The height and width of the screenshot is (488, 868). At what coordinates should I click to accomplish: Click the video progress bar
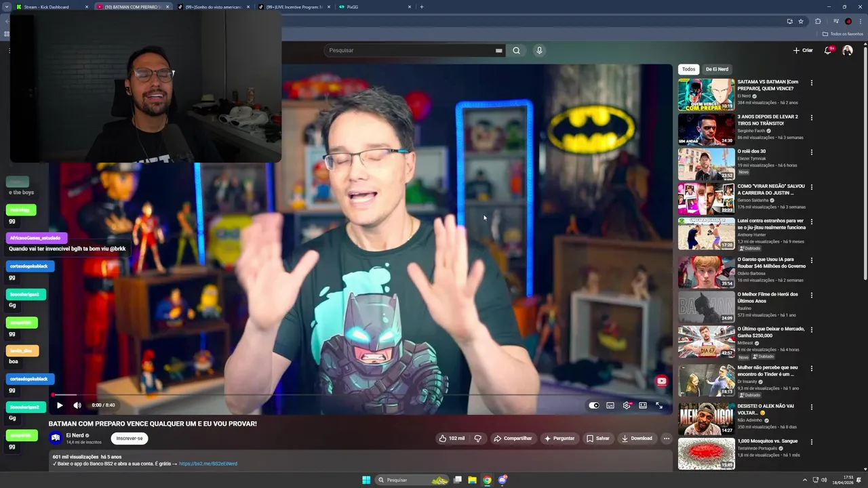(362, 394)
